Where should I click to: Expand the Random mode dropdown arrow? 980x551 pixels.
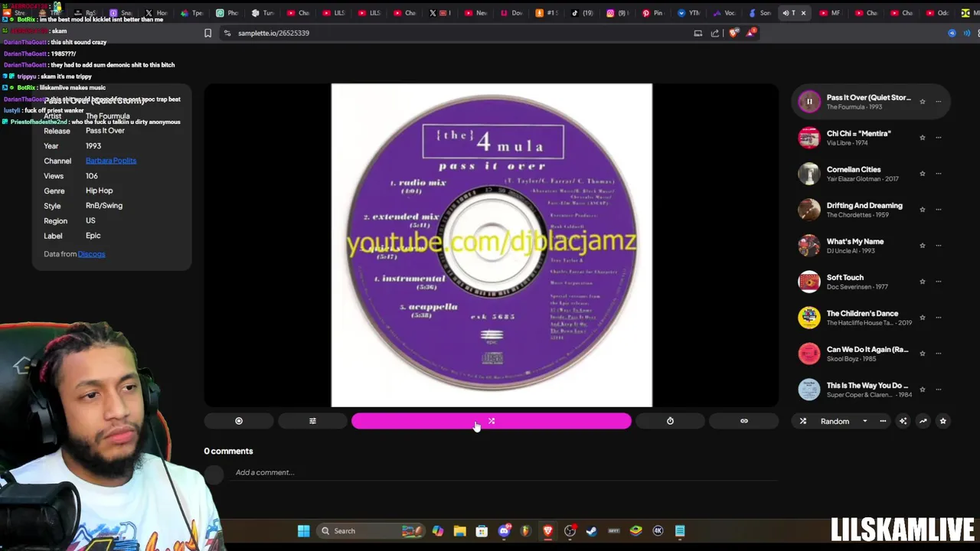point(865,421)
